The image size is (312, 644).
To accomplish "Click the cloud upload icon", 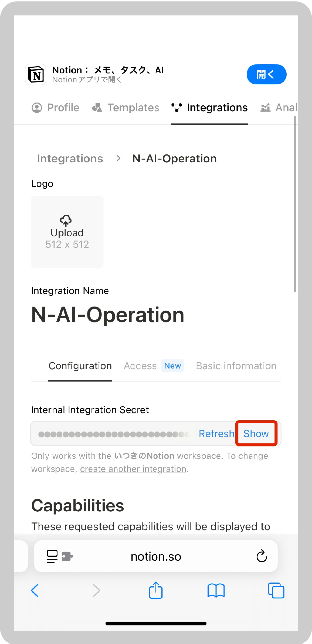I will [x=66, y=221].
